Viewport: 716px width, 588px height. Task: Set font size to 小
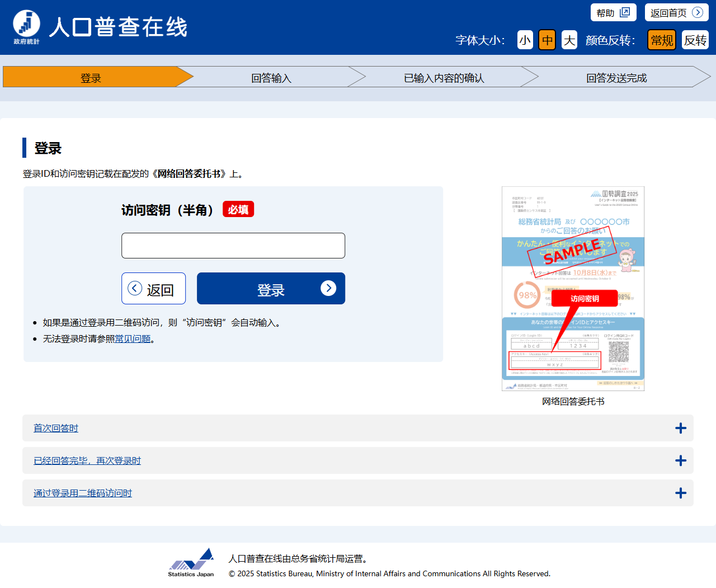[525, 40]
